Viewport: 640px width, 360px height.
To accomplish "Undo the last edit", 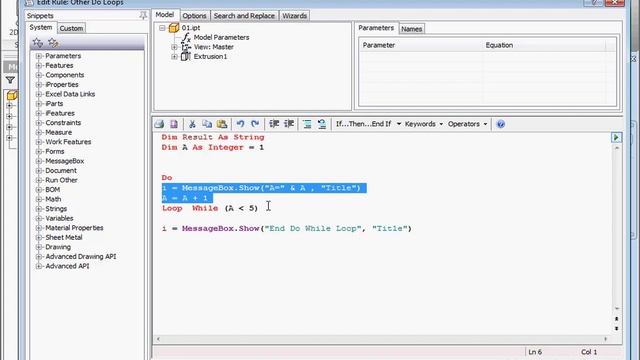I will [x=240, y=124].
